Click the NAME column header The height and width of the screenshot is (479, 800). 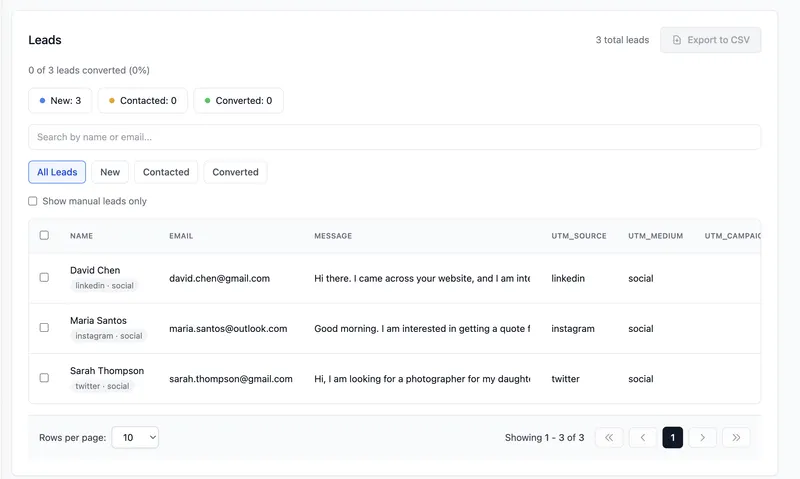pos(82,236)
